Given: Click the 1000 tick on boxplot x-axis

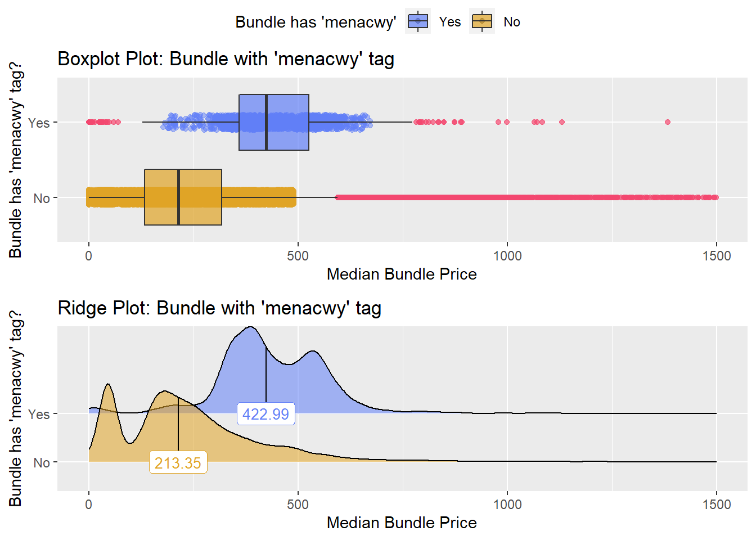Looking at the screenshot, I should [x=507, y=256].
